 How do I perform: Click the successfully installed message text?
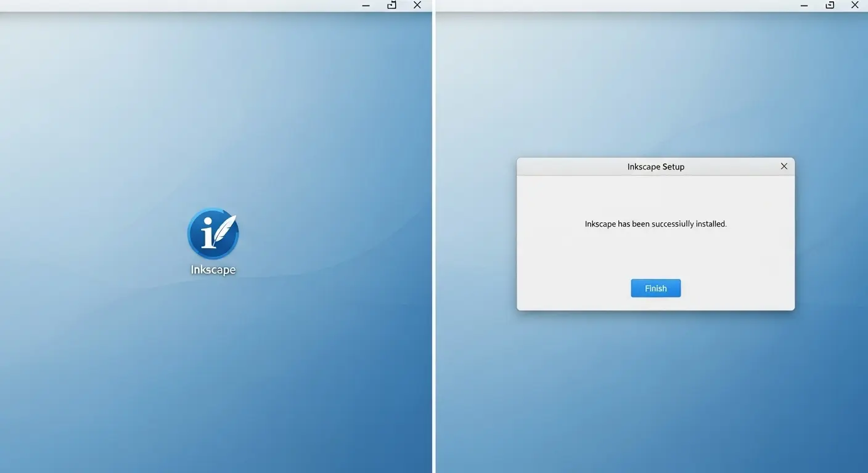(x=655, y=224)
